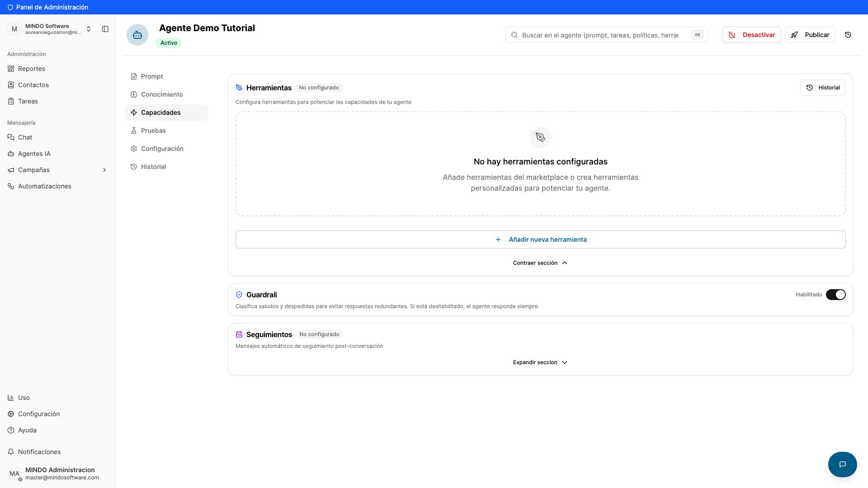Click the plus icon in Añadir nueva herramienta
Image resolution: width=868 pixels, height=488 pixels.
[x=498, y=239]
